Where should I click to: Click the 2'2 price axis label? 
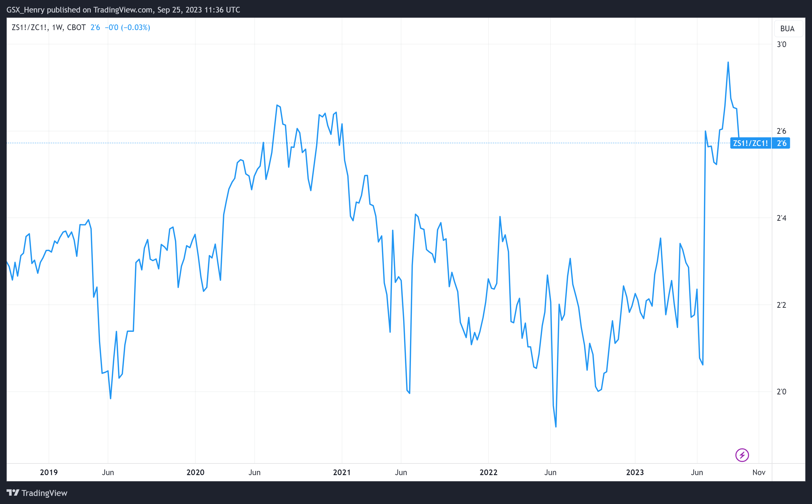pos(781,305)
